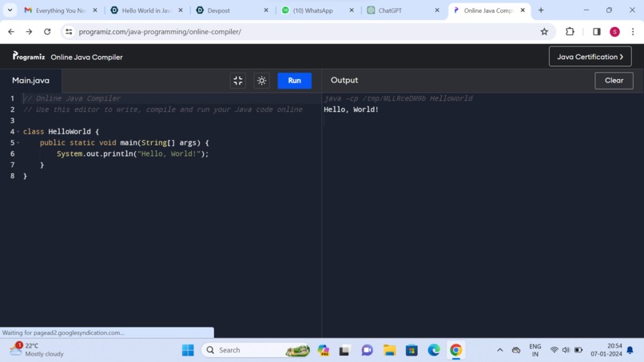Image resolution: width=644 pixels, height=362 pixels.
Task: Select the Main.java file tab
Action: tap(31, 81)
